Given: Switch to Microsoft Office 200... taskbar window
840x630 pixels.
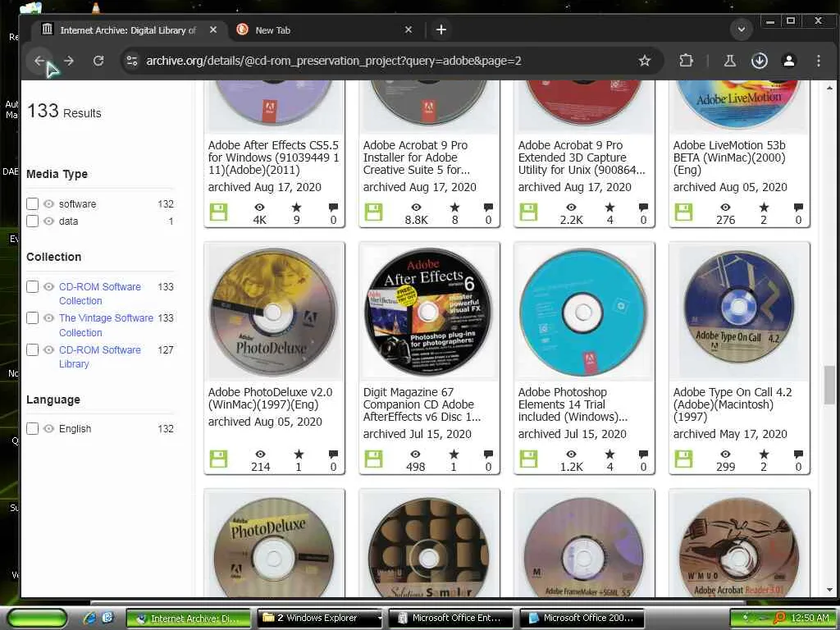Looking at the screenshot, I should pyautogui.click(x=582, y=619).
